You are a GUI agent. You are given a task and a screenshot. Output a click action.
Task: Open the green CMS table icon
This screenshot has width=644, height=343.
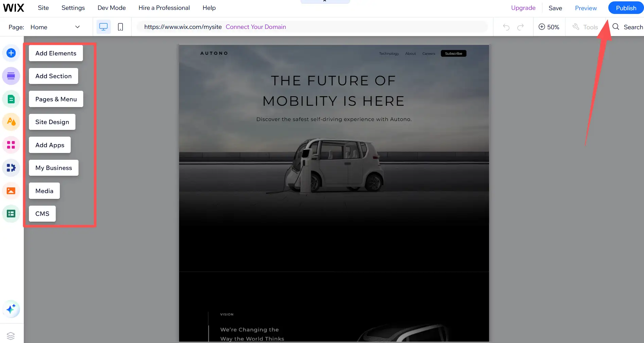click(x=11, y=213)
